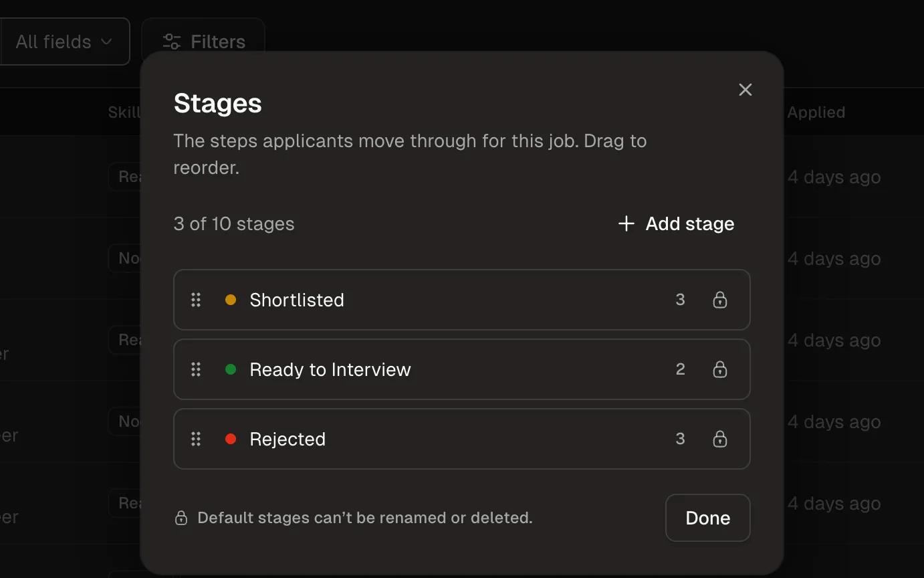Grab the drag handle for Shortlisted
Screen dimensions: 924x578
[196, 300]
